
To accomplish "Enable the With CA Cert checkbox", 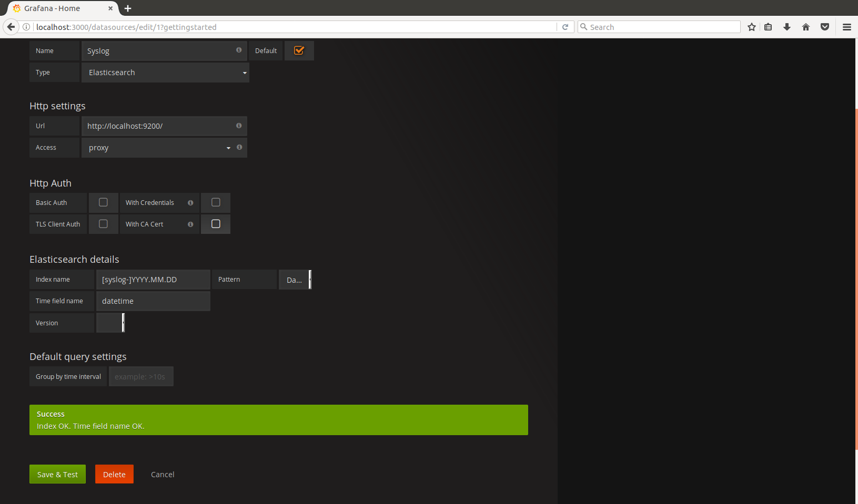I will [216, 224].
